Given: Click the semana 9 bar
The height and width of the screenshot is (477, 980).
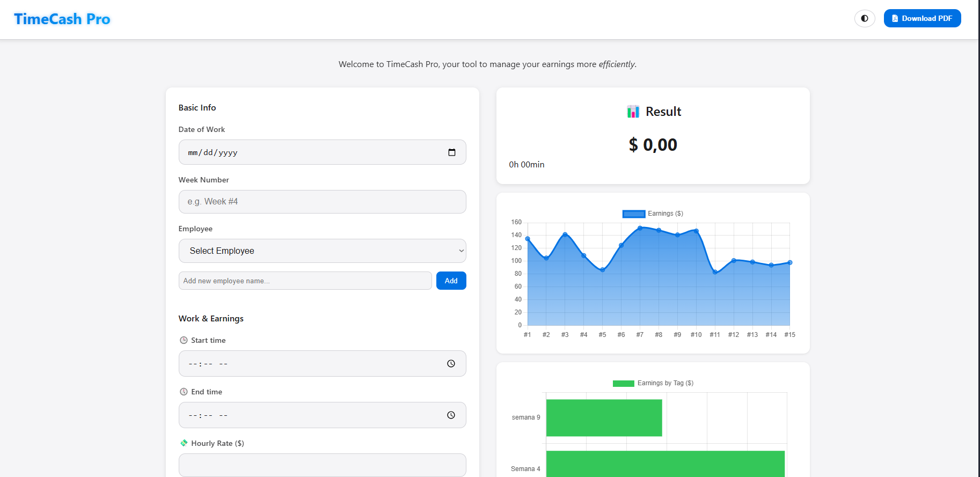Looking at the screenshot, I should (604, 417).
